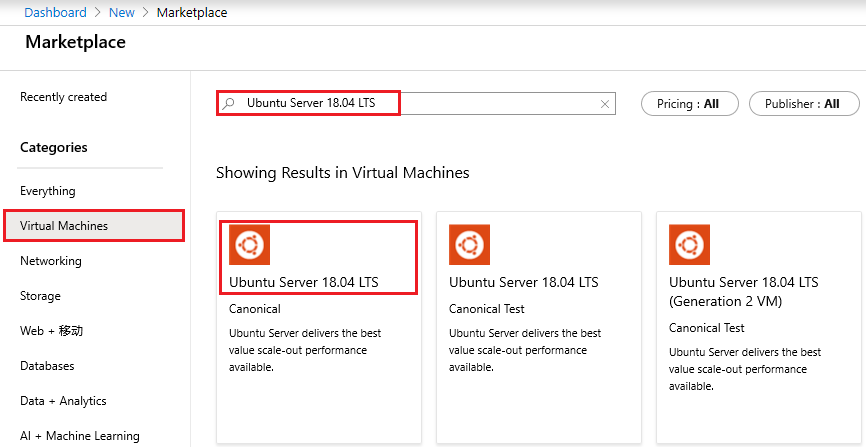This screenshot has width=866, height=447.
Task: Open the Pricing filter dropdown
Action: point(689,104)
